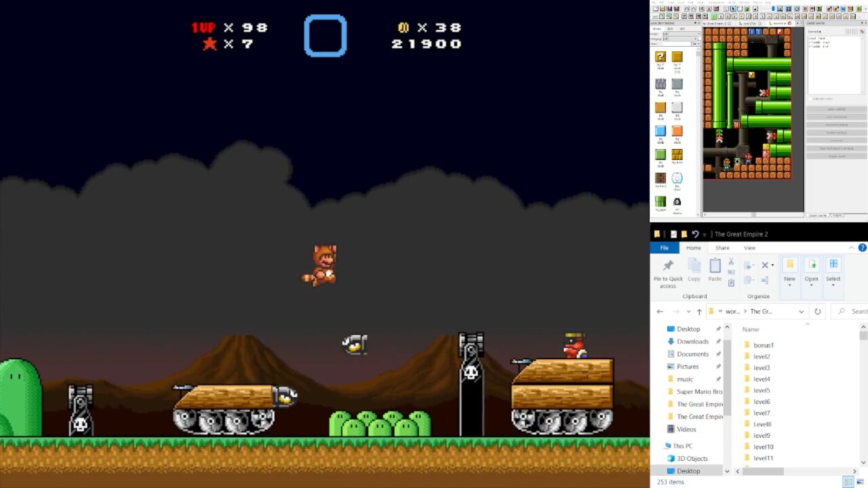The width and height of the screenshot is (868, 488).
Task: Click the wor... segment in address bar
Action: [732, 312]
